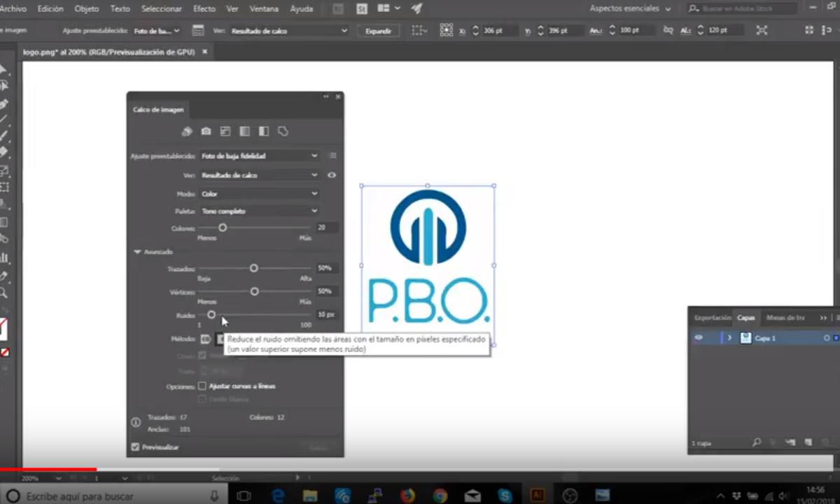Click the Ruido slider handle
The height and width of the screenshot is (504, 840).
click(x=211, y=315)
